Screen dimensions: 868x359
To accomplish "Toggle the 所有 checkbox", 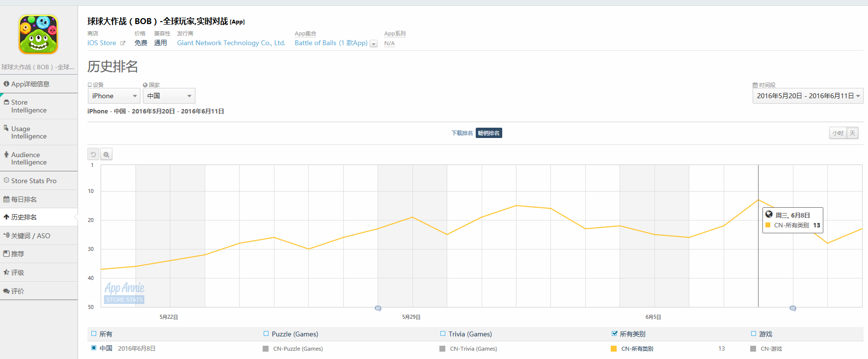I will click(x=94, y=333).
